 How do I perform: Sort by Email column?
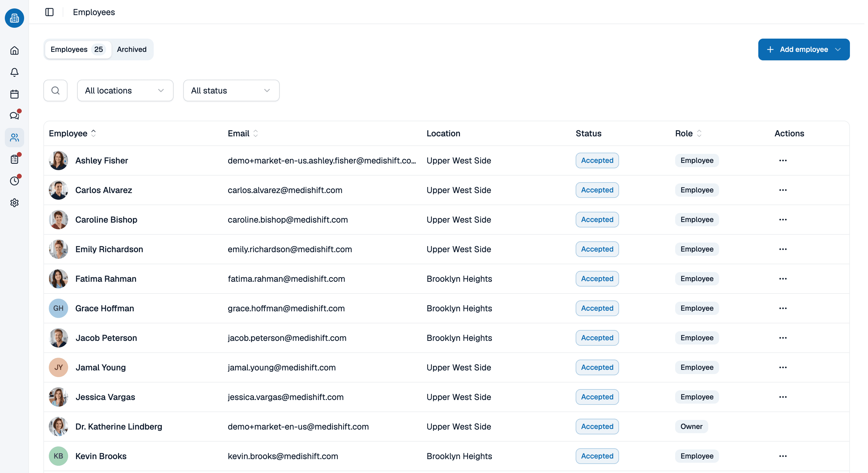click(243, 134)
